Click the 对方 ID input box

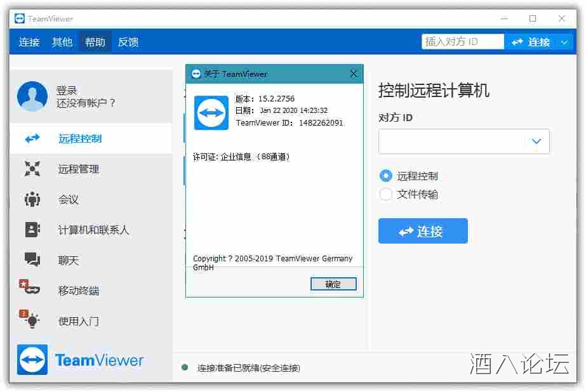click(464, 141)
